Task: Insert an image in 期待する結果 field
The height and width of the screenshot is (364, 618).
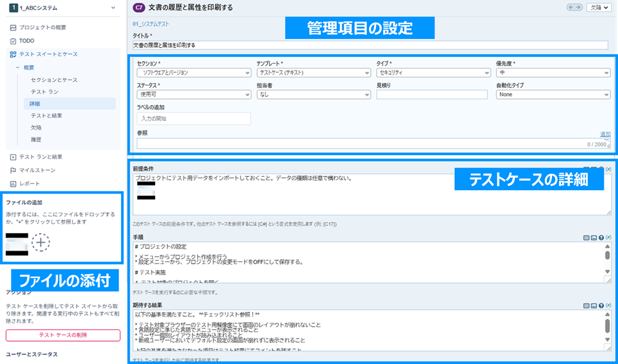Action: click(593, 305)
